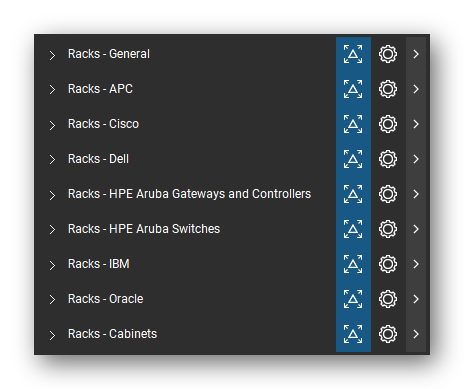Select the 'Racks - HPE Aruba Switches' label
The width and height of the screenshot is (464, 389).
click(x=144, y=229)
